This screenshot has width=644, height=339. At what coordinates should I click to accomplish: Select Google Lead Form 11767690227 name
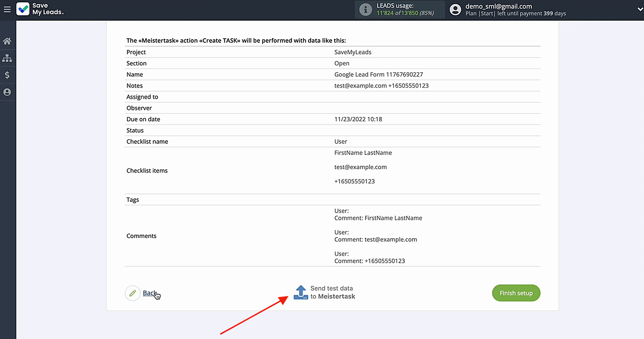click(379, 74)
